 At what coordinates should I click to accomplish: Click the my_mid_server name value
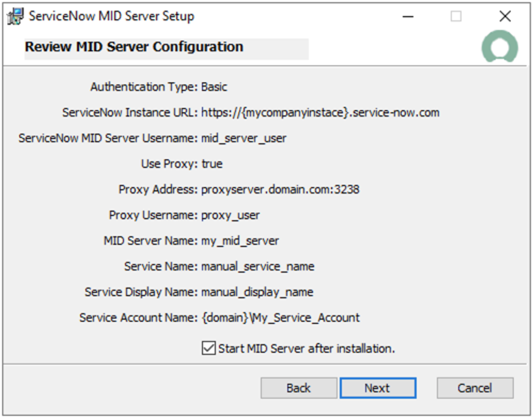tap(240, 241)
